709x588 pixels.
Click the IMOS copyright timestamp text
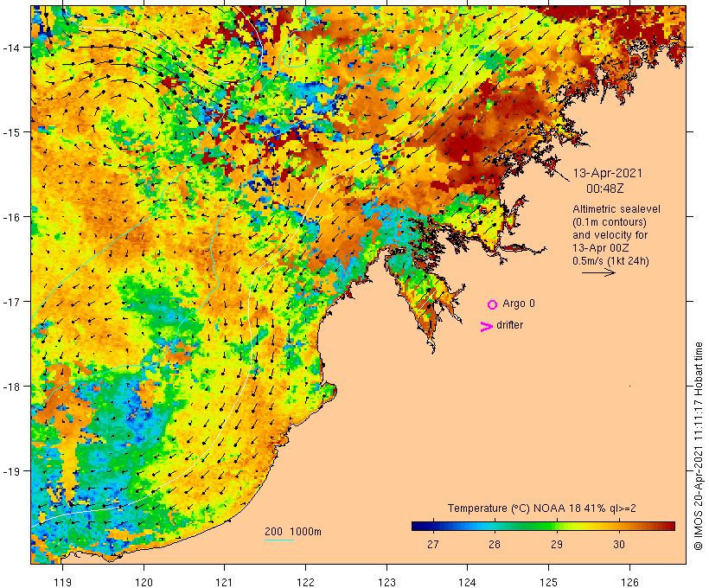(x=699, y=446)
